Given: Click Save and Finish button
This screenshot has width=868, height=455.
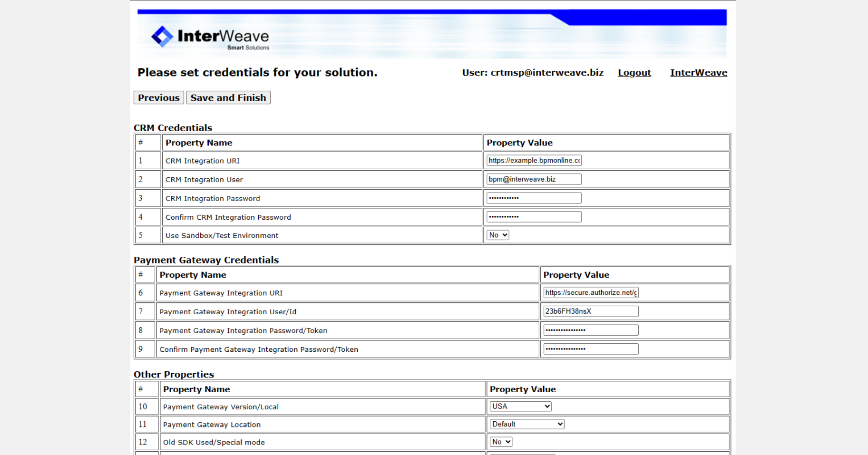Looking at the screenshot, I should [228, 97].
